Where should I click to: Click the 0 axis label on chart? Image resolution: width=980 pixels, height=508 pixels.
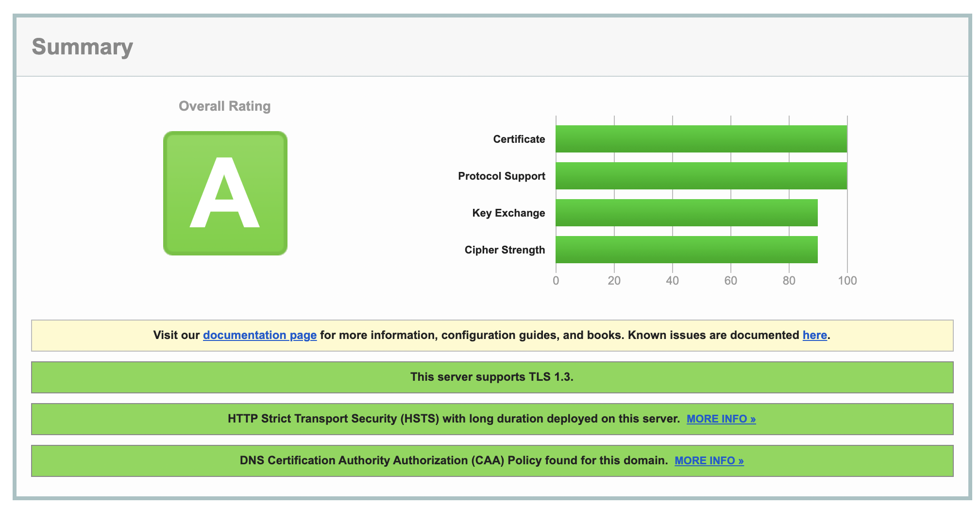[556, 281]
